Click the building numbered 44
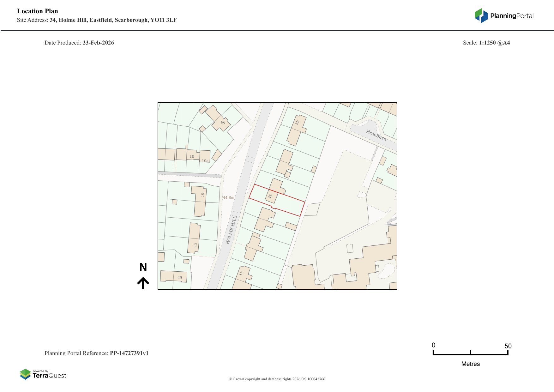Viewport: 554px width, 392px height. click(296, 130)
